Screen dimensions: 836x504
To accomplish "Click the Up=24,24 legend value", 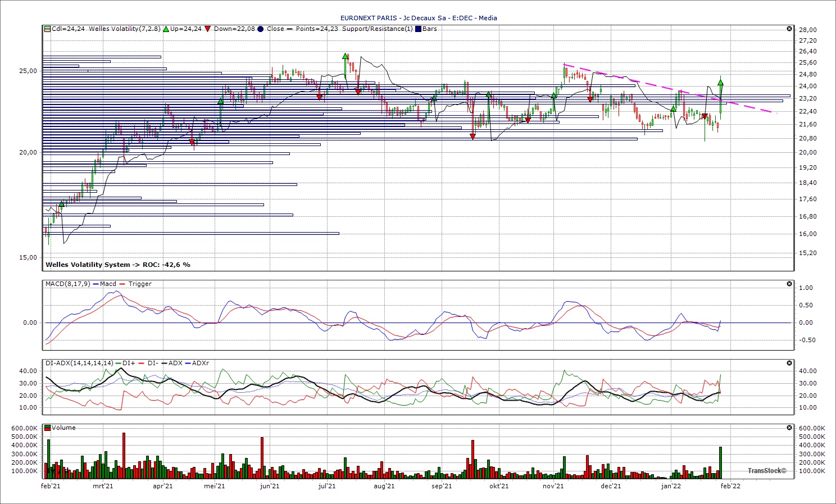I will [186, 29].
